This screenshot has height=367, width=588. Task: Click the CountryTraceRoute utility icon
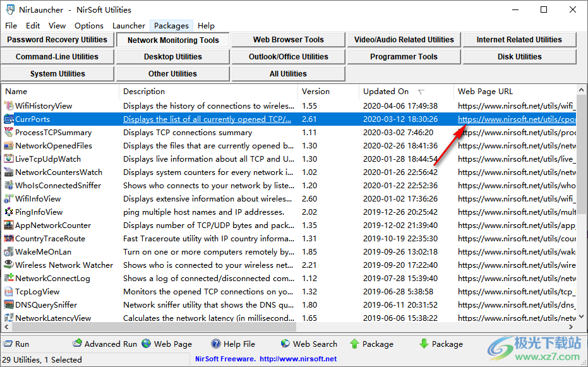[8, 238]
